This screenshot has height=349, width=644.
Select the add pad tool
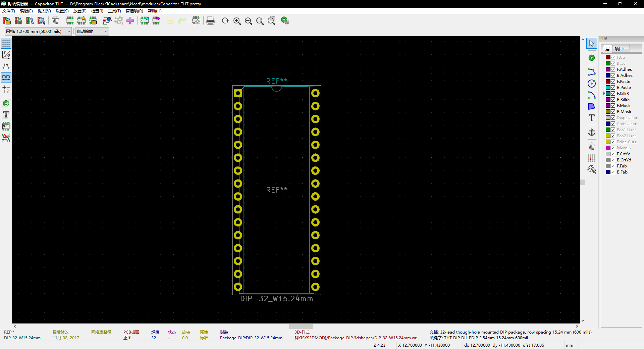[592, 58]
